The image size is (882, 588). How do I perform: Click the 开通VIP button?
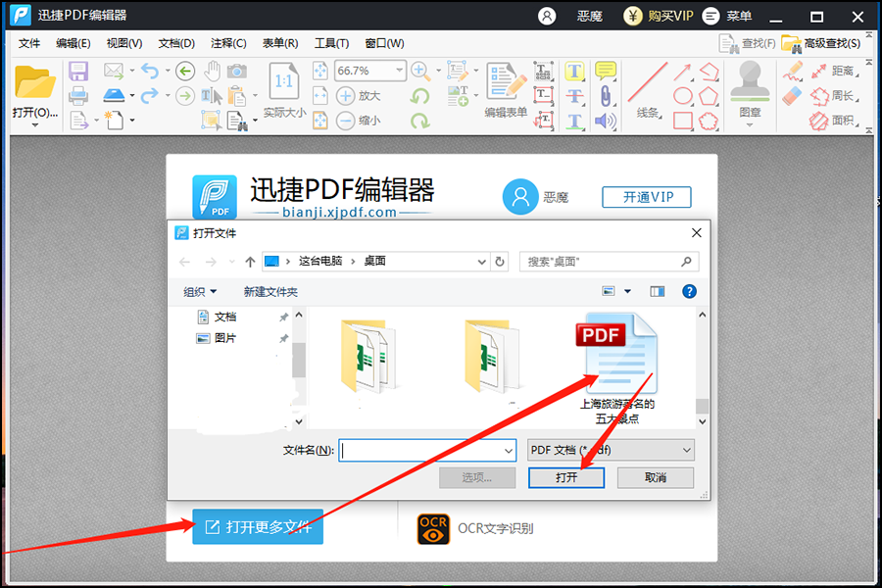click(x=647, y=197)
